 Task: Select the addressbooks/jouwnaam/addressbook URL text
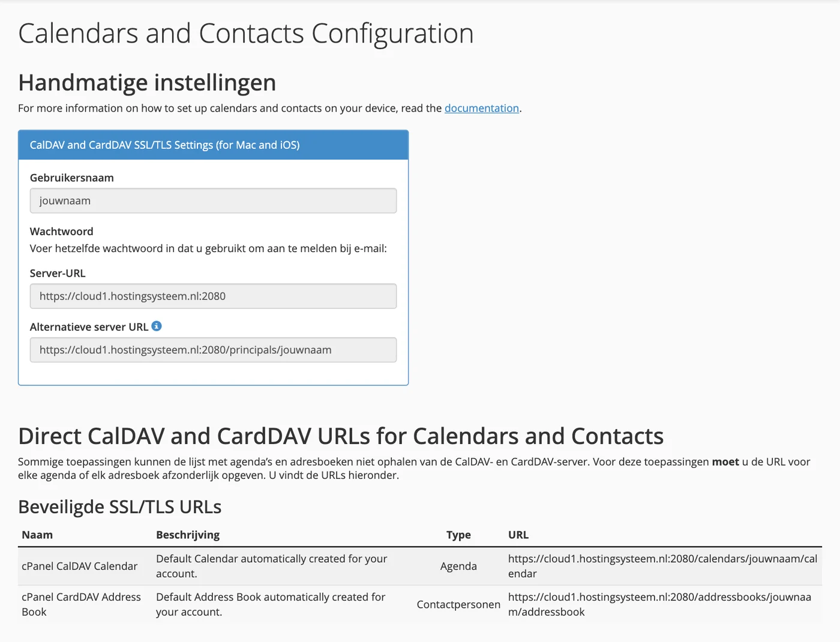[659, 604]
